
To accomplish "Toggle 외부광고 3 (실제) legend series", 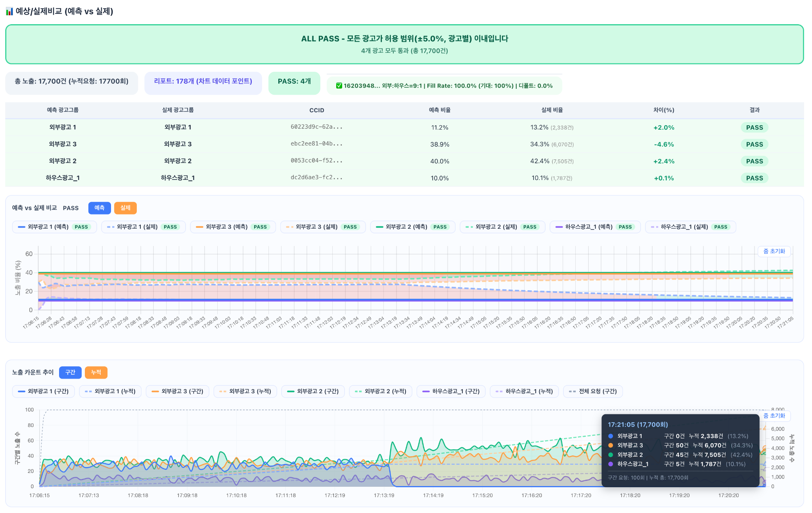I will pyautogui.click(x=323, y=227).
